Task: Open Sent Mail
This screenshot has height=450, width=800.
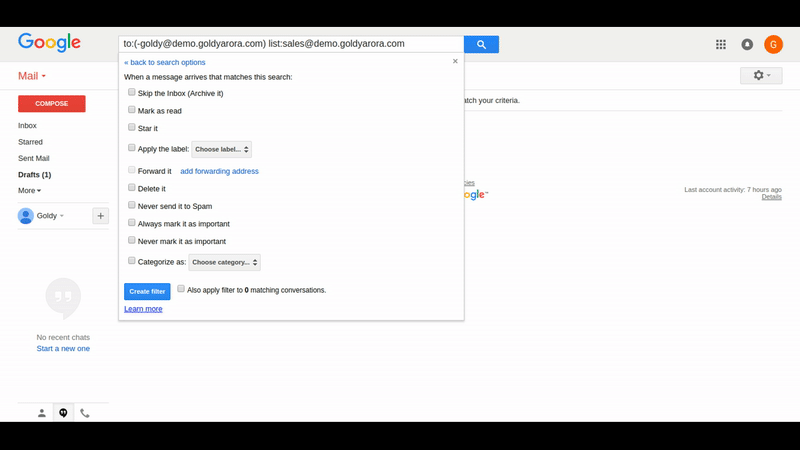Action: [34, 158]
